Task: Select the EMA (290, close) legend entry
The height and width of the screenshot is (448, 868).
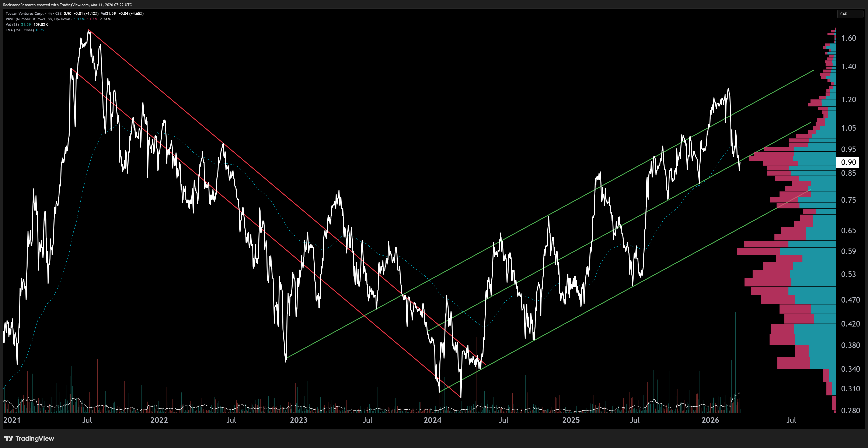Action: click(x=20, y=30)
